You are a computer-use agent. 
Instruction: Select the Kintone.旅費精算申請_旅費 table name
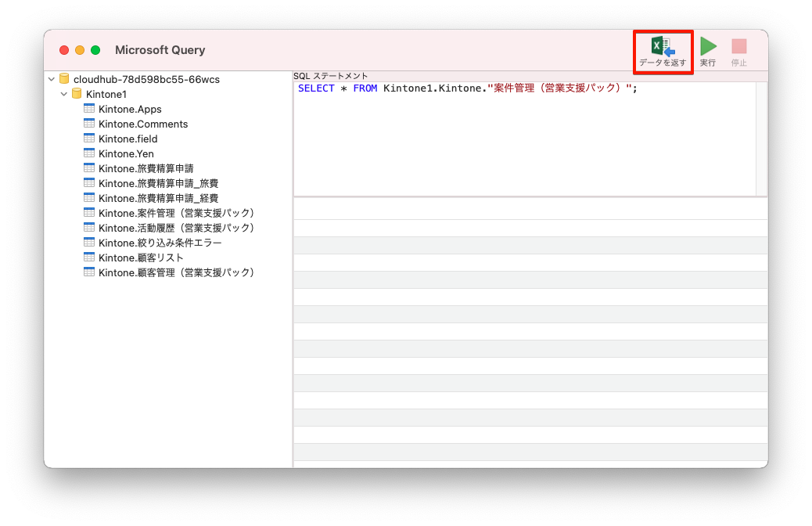[x=159, y=183]
